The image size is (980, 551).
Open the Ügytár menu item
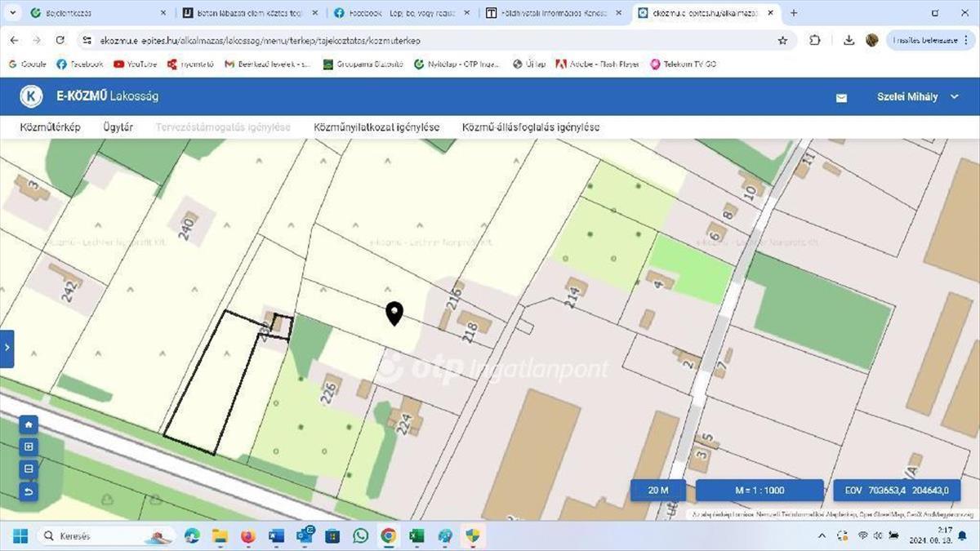(118, 127)
